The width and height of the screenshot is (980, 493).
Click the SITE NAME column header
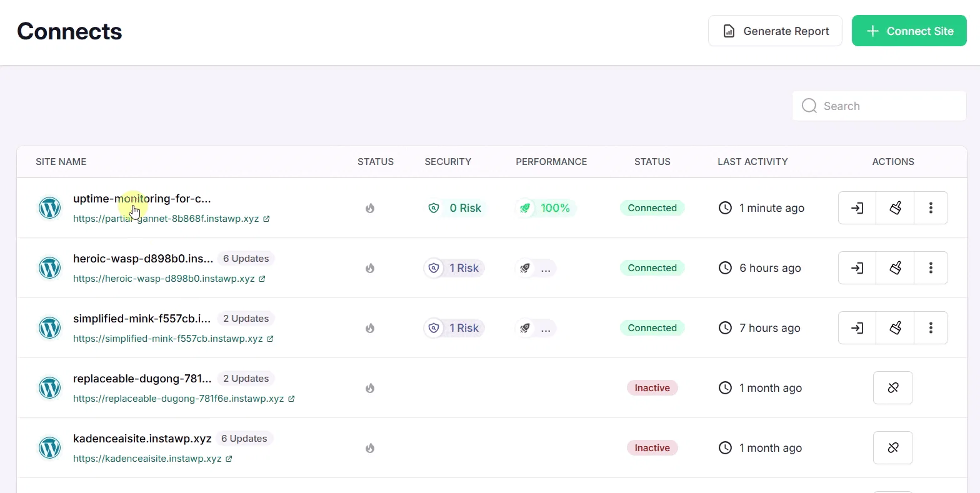point(61,162)
